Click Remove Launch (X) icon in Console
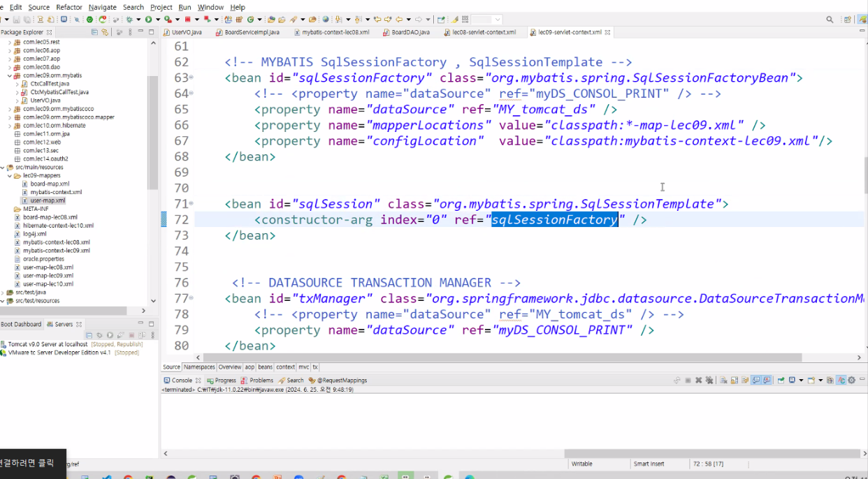The height and width of the screenshot is (479, 868). click(x=698, y=381)
